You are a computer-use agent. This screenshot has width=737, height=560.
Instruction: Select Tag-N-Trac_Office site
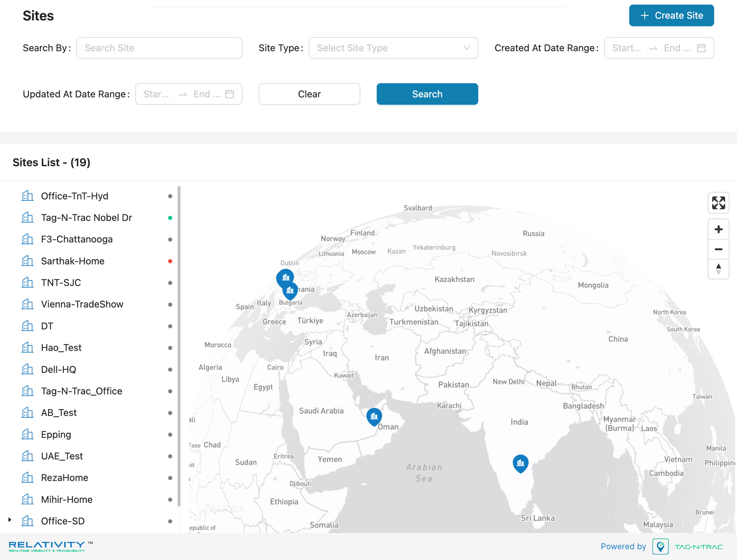[82, 391]
